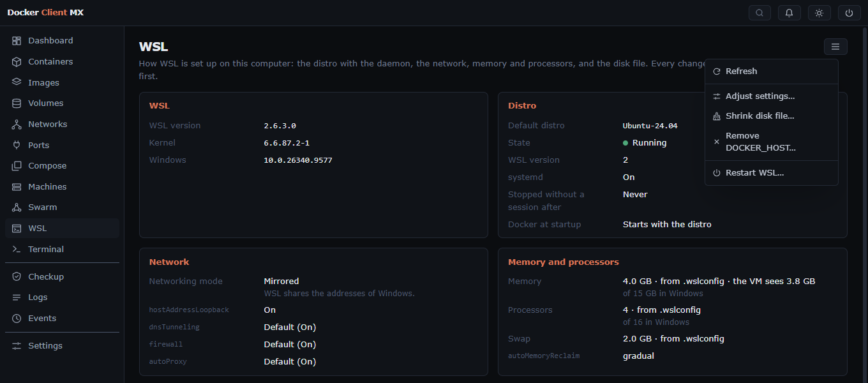Open the Settings page from the sidebar
Viewport: 868px width, 383px height.
point(62,346)
